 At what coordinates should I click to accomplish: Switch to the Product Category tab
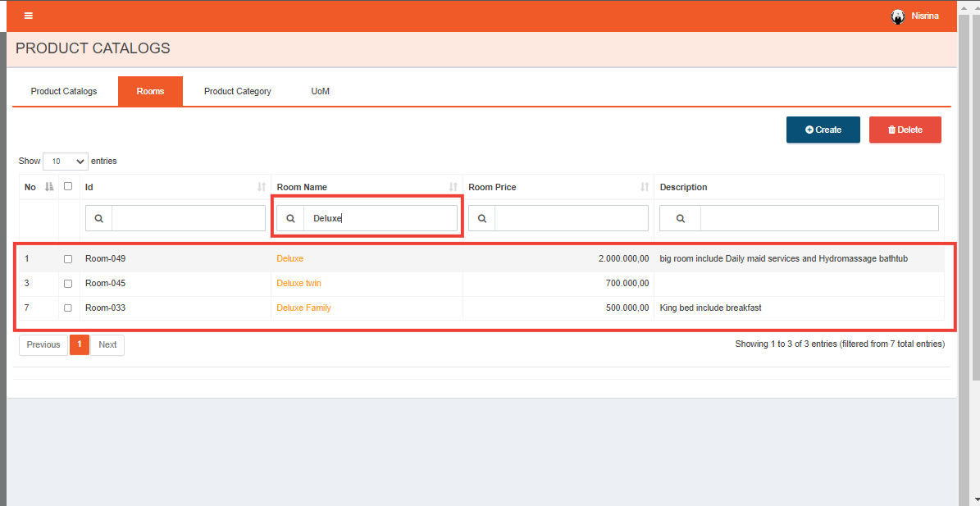[x=237, y=91]
